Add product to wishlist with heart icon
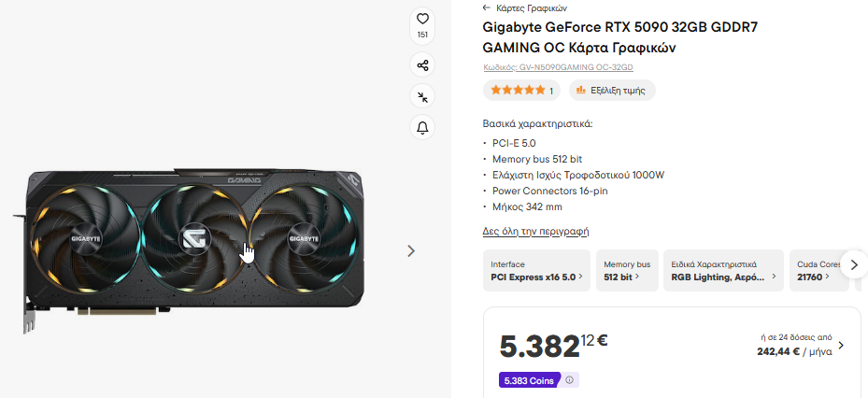The image size is (868, 398). pos(422,19)
